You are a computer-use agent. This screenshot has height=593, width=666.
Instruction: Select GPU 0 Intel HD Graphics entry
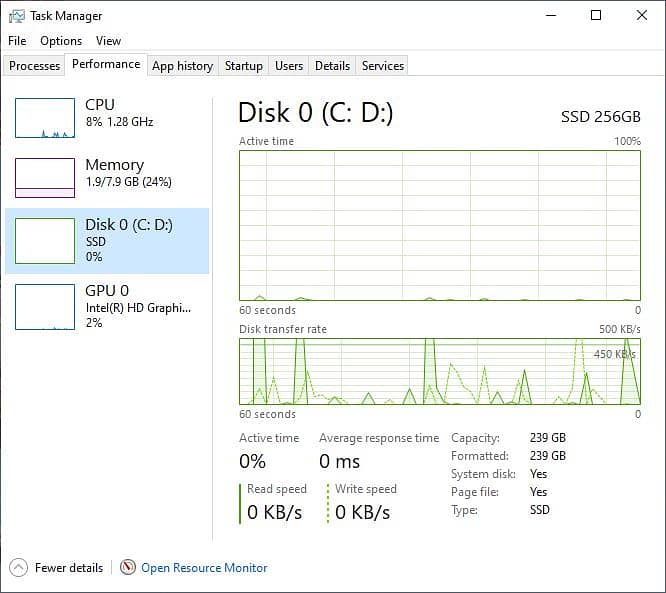pos(107,307)
